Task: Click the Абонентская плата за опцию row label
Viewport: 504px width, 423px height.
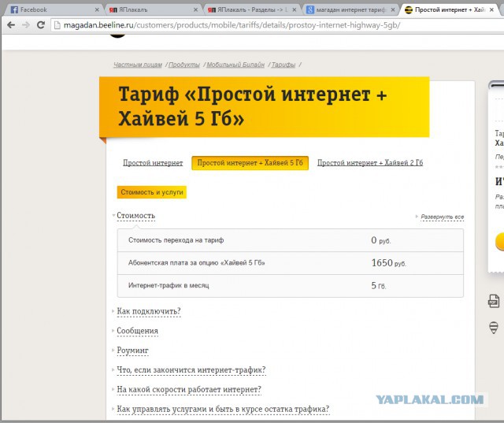Action: pyautogui.click(x=196, y=263)
